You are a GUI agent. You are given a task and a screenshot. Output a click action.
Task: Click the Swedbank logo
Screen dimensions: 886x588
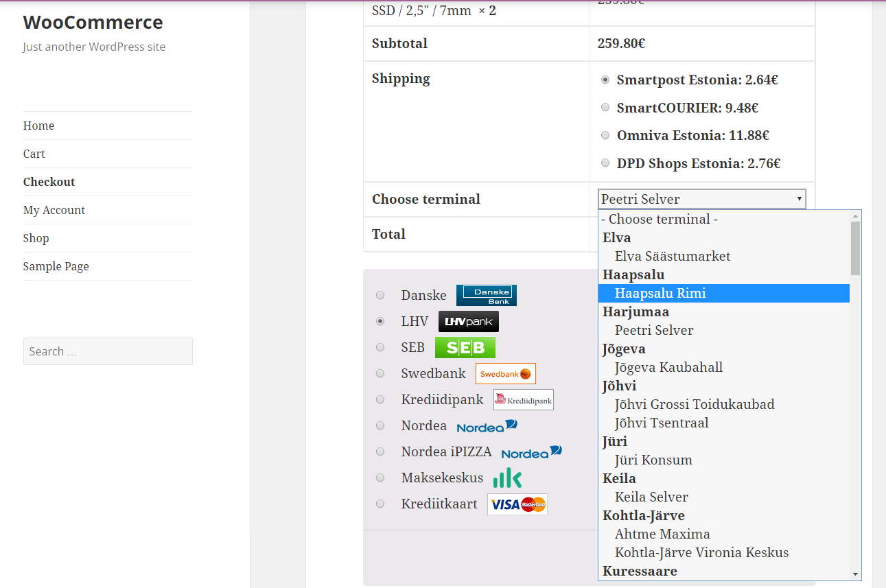click(506, 373)
